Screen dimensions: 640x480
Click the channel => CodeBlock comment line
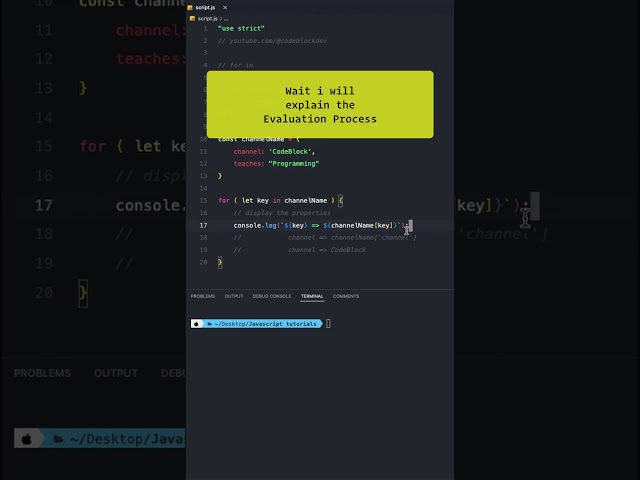coord(300,250)
